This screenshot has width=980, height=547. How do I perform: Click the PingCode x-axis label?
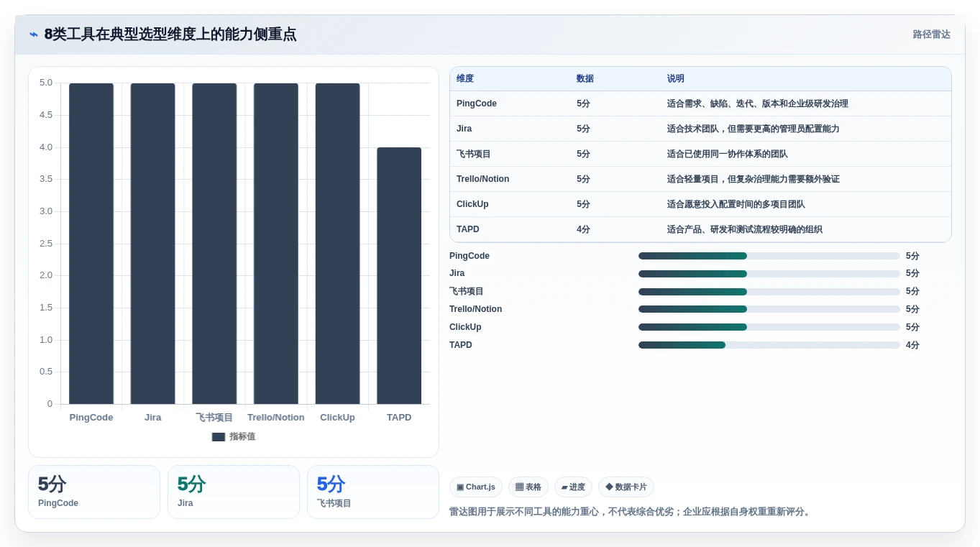[x=91, y=418]
